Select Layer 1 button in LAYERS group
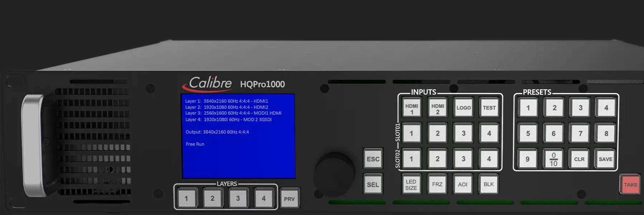Viewport: 644px width, 215px height. (x=186, y=198)
